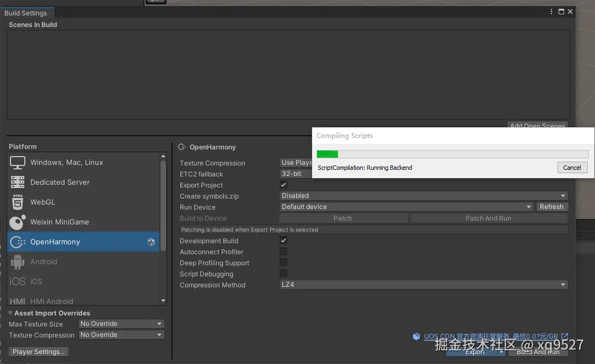
Task: Click the platform list scrollbar thumb
Action: (163, 206)
